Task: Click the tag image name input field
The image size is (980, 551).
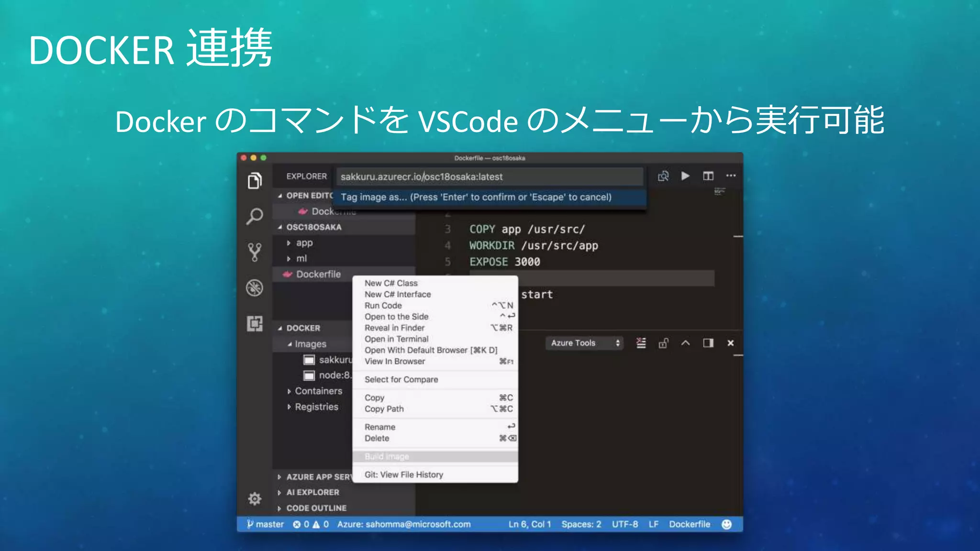Action: tap(490, 176)
